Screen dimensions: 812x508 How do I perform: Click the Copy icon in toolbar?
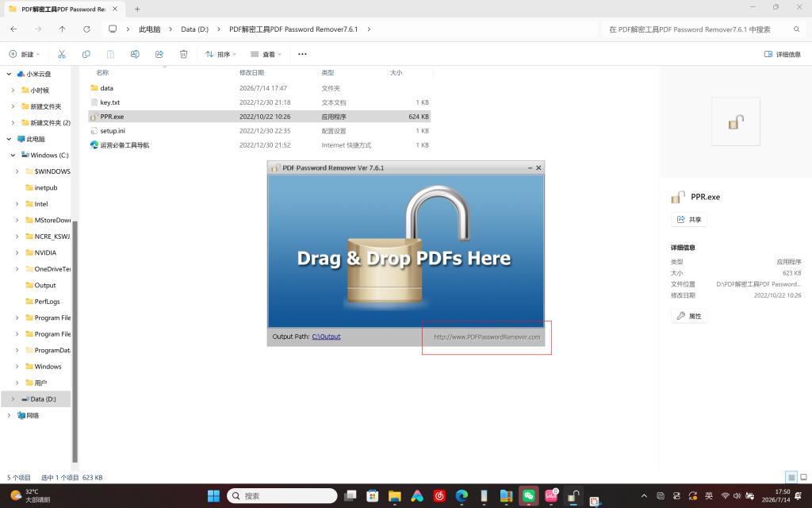86,54
